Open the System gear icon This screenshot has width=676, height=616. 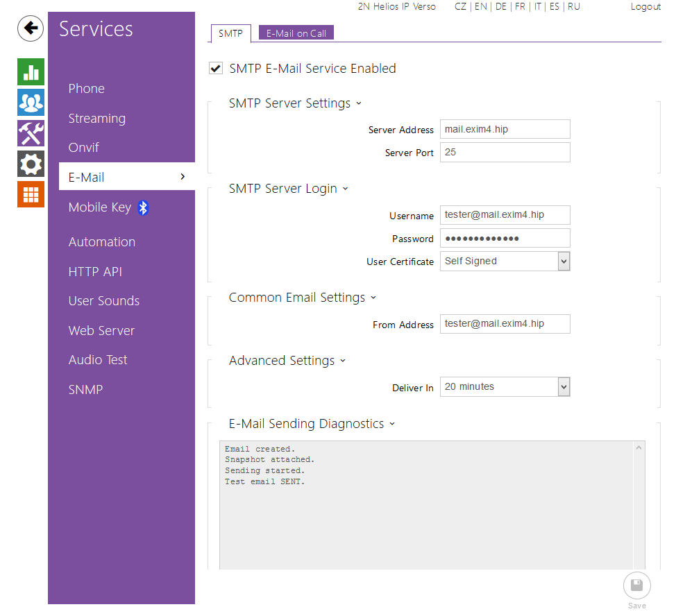31,164
